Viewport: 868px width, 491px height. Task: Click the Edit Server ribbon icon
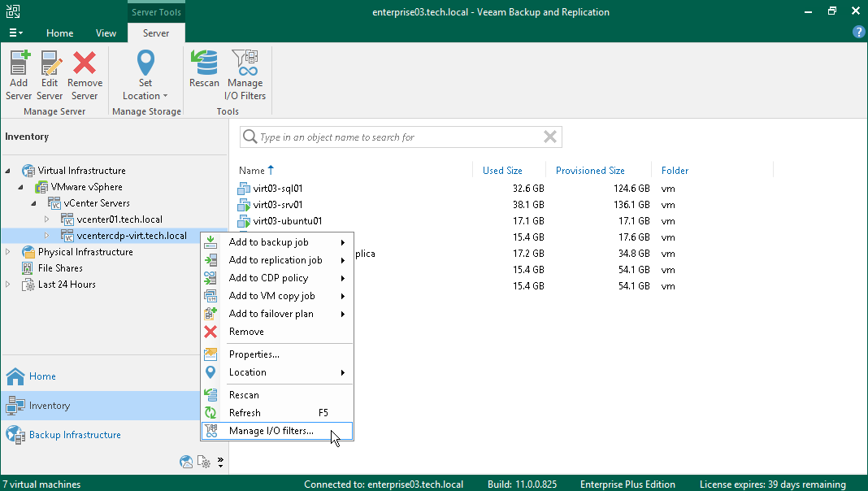[50, 76]
